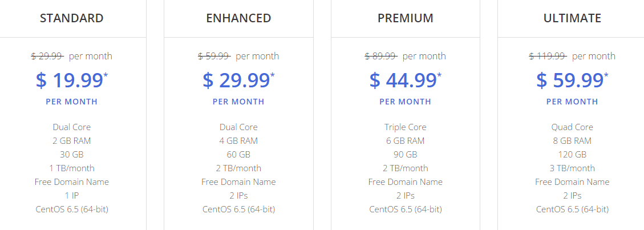Click 120 GB storage in Ultimate plan
644x230 pixels.
(x=572, y=155)
